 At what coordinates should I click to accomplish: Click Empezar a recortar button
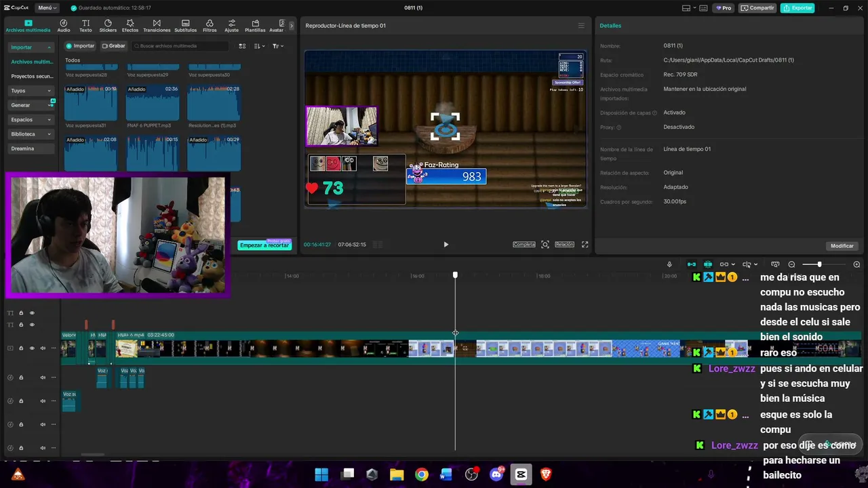264,245
